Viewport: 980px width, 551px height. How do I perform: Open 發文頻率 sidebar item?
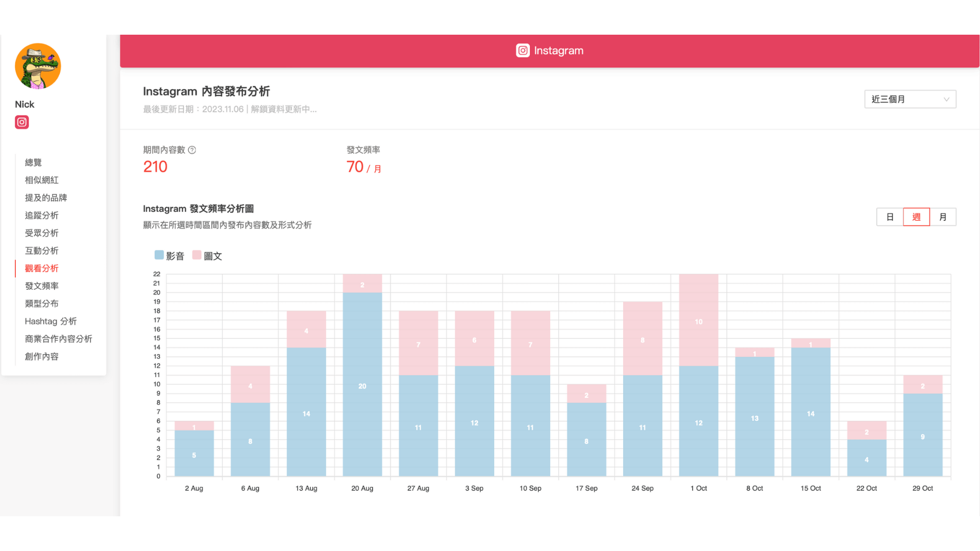pos(42,286)
